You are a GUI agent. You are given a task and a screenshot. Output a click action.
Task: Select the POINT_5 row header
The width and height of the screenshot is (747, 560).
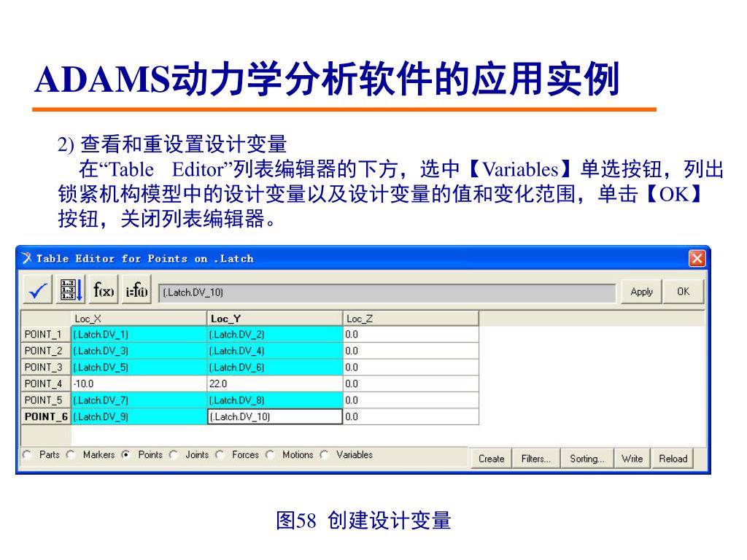pos(46,400)
